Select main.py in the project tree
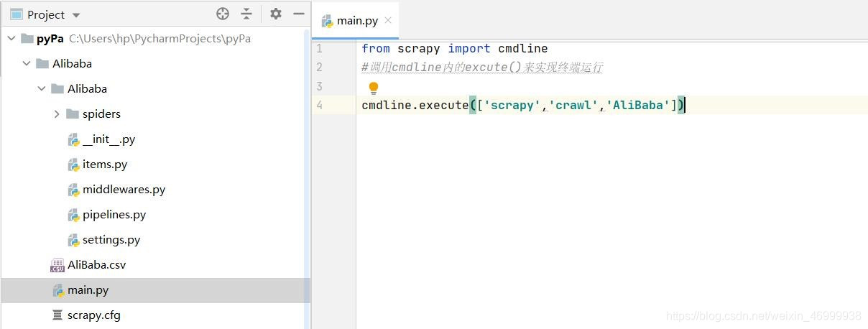The width and height of the screenshot is (868, 329). click(x=88, y=290)
